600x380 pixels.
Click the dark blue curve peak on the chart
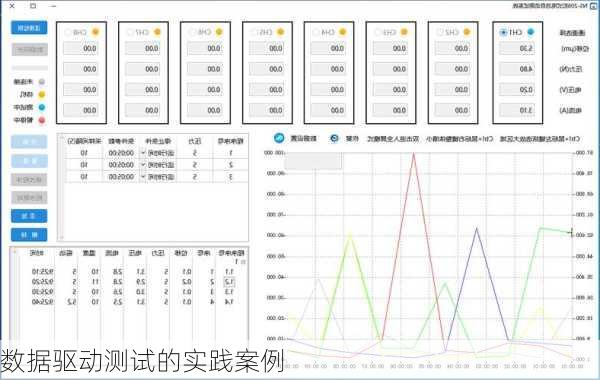477,228
